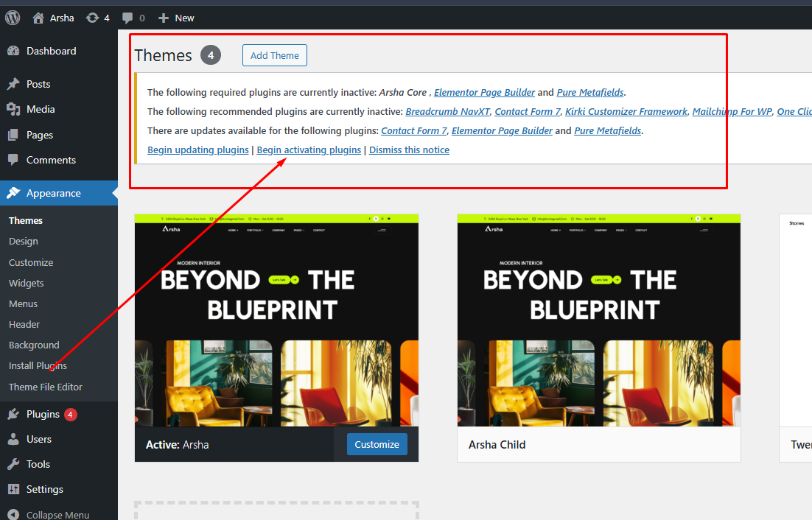Click the Comments sidebar bubble icon

coord(13,160)
